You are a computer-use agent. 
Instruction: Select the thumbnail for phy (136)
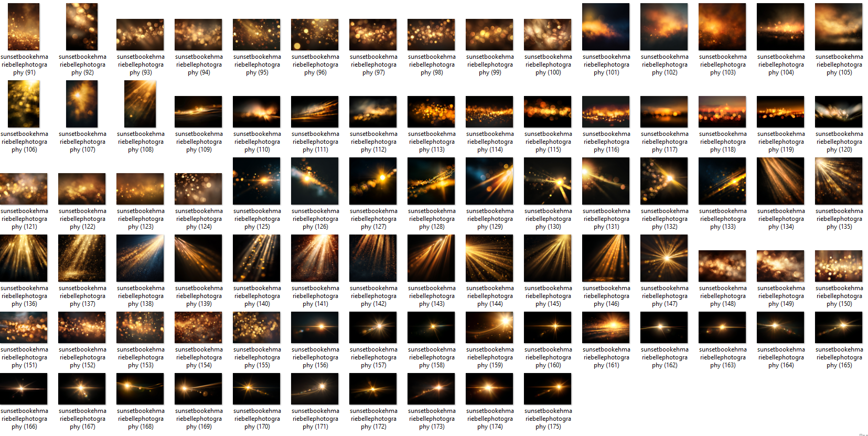[x=24, y=258]
